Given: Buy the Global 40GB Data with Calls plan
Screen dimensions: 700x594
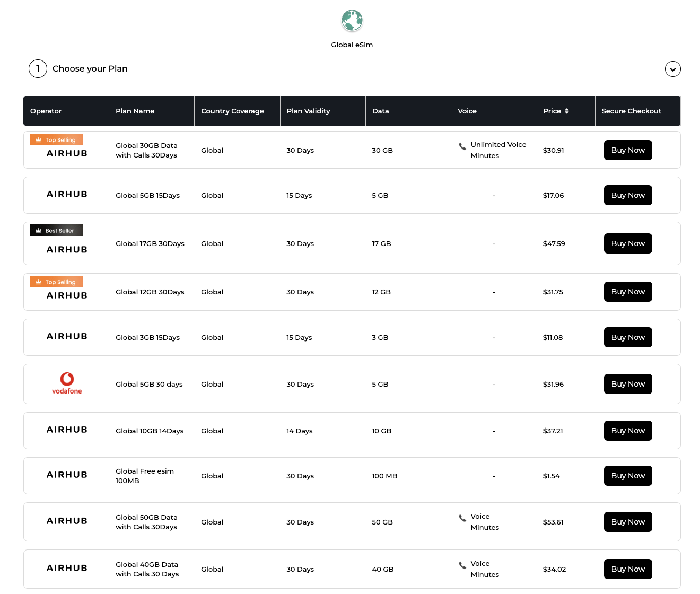Looking at the screenshot, I should (x=628, y=569).
